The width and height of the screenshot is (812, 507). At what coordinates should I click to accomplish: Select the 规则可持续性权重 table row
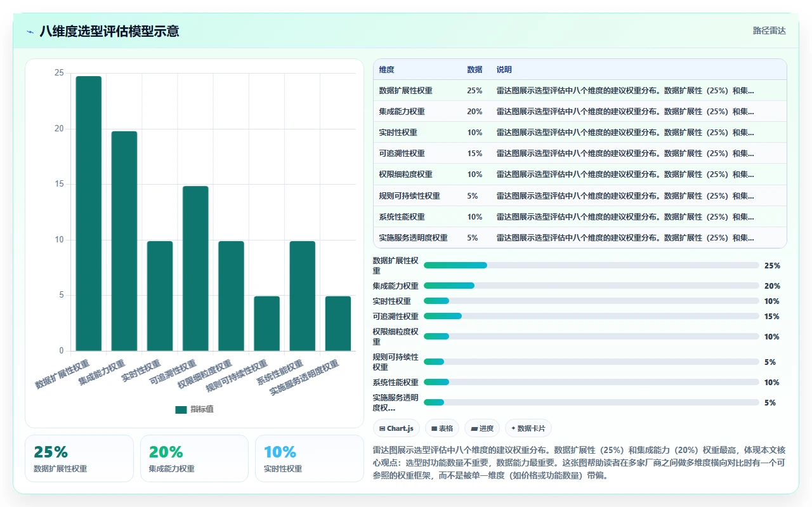tap(580, 195)
